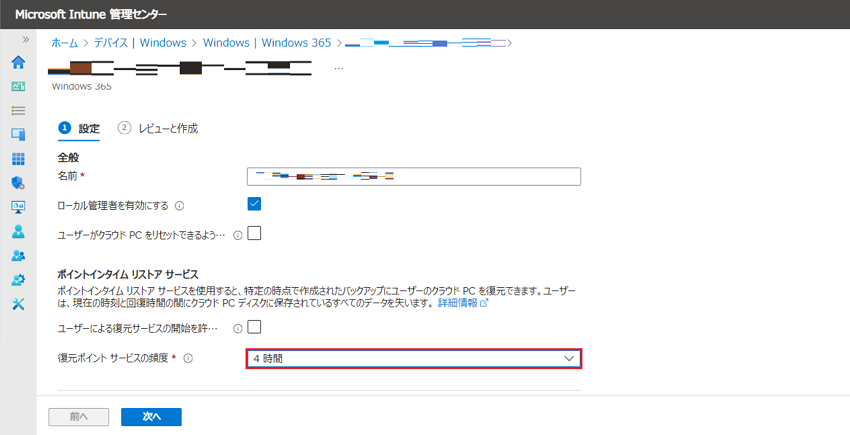The height and width of the screenshot is (435, 850).
Task: Open the Devices icon in sidebar
Action: (18, 135)
